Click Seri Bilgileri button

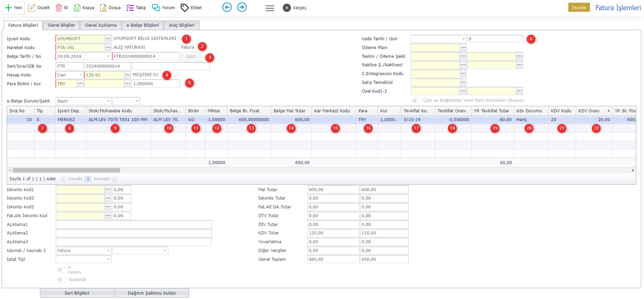(77, 293)
